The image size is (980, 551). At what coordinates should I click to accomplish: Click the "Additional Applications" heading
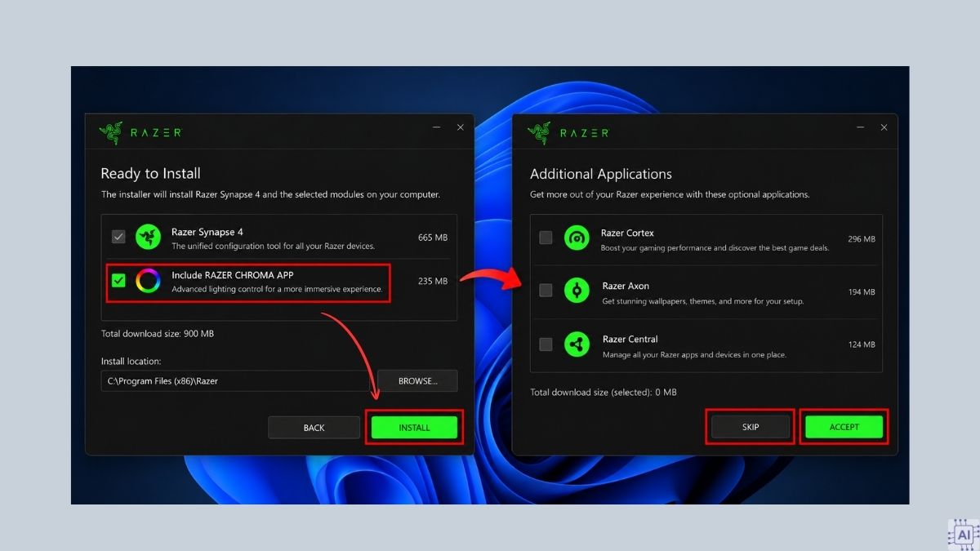pos(601,174)
